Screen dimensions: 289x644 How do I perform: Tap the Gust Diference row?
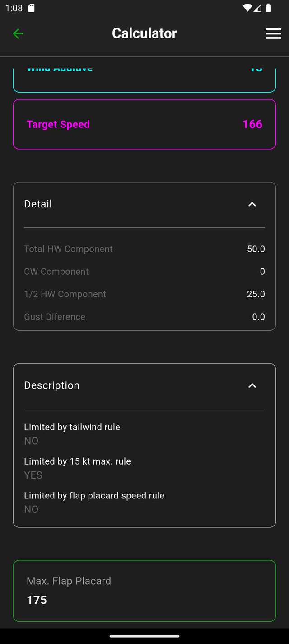pyautogui.click(x=144, y=317)
